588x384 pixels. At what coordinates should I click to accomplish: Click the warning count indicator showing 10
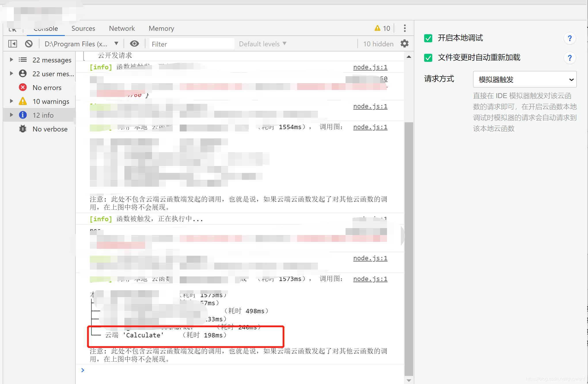(382, 28)
